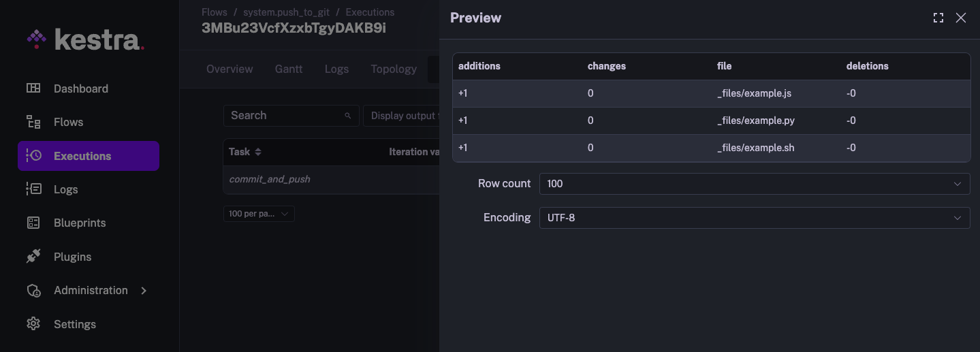Image resolution: width=980 pixels, height=352 pixels.
Task: Go to Flows breadcrumb link
Action: click(215, 12)
